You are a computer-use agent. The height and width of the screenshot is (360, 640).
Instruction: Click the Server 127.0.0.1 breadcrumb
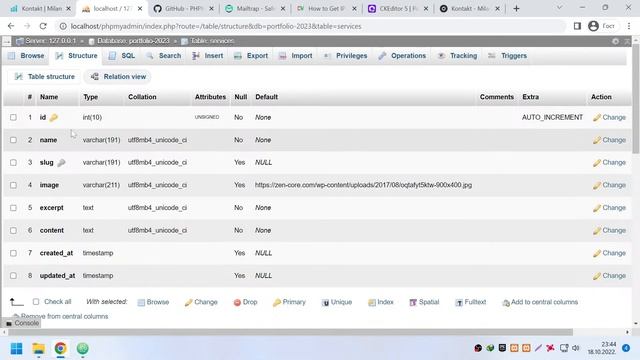[x=46, y=41]
